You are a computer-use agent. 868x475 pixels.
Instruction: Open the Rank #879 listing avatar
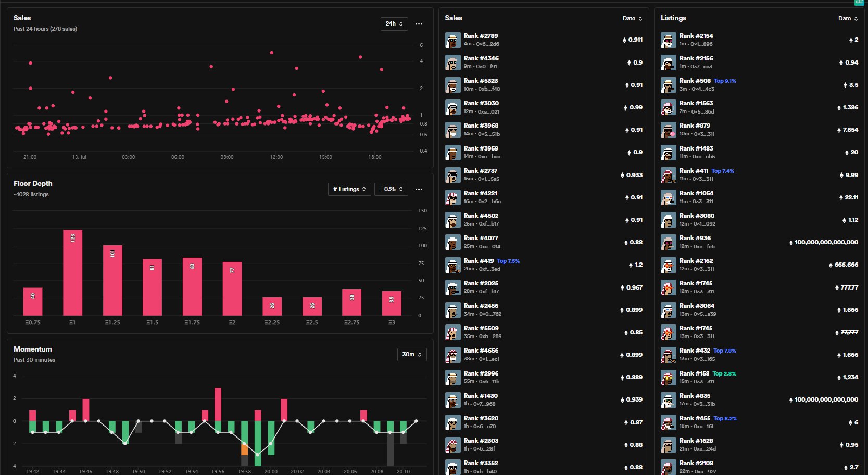669,130
